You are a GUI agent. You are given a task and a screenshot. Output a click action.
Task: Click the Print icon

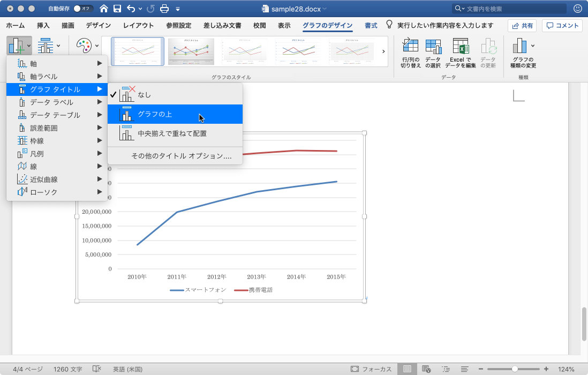click(x=164, y=9)
